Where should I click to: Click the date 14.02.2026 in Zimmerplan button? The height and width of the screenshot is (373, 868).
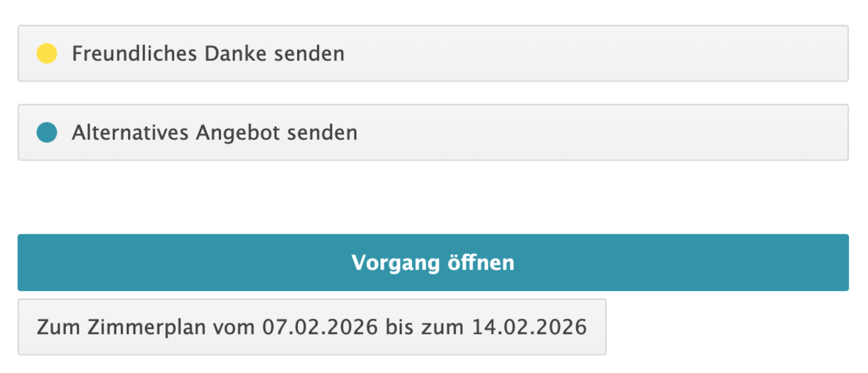click(529, 327)
